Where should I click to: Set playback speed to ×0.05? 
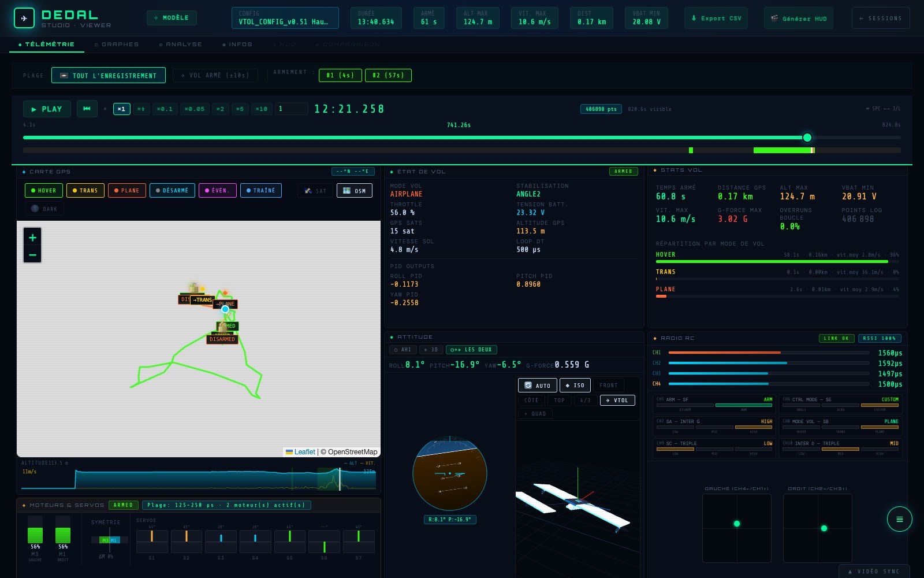[x=195, y=109]
